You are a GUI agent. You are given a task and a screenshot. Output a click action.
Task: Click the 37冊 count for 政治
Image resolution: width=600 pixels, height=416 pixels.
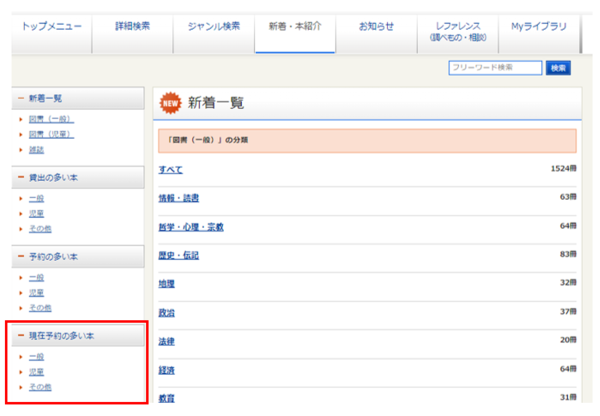[568, 312]
